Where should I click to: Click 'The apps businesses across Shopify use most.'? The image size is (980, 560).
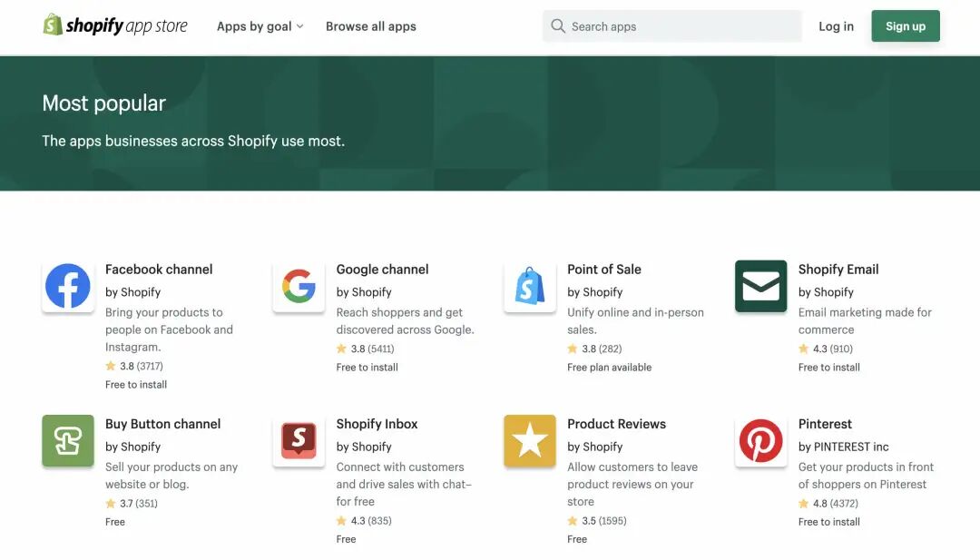(x=193, y=141)
